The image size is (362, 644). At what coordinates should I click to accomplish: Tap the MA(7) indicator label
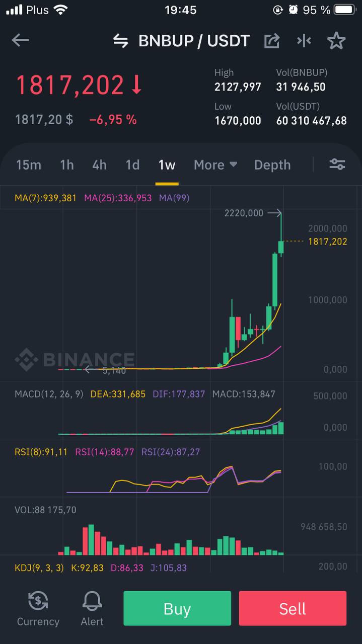(46, 198)
